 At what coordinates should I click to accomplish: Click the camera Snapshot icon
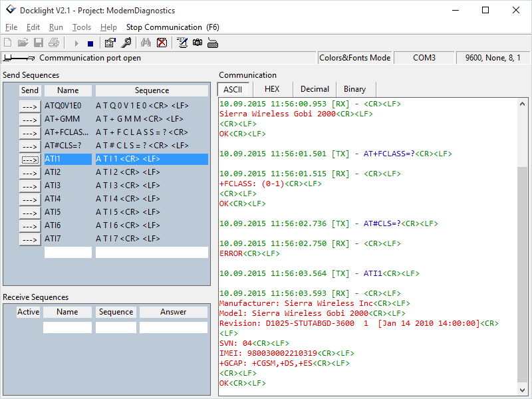point(198,43)
